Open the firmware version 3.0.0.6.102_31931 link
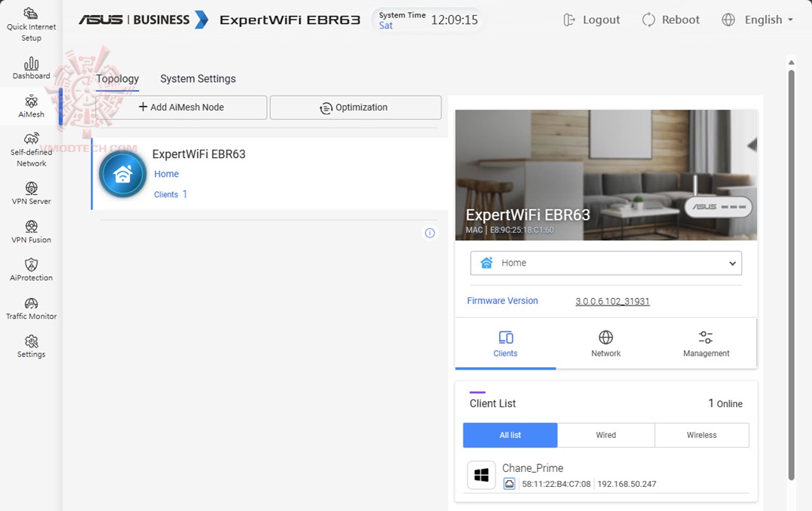 pyautogui.click(x=612, y=301)
